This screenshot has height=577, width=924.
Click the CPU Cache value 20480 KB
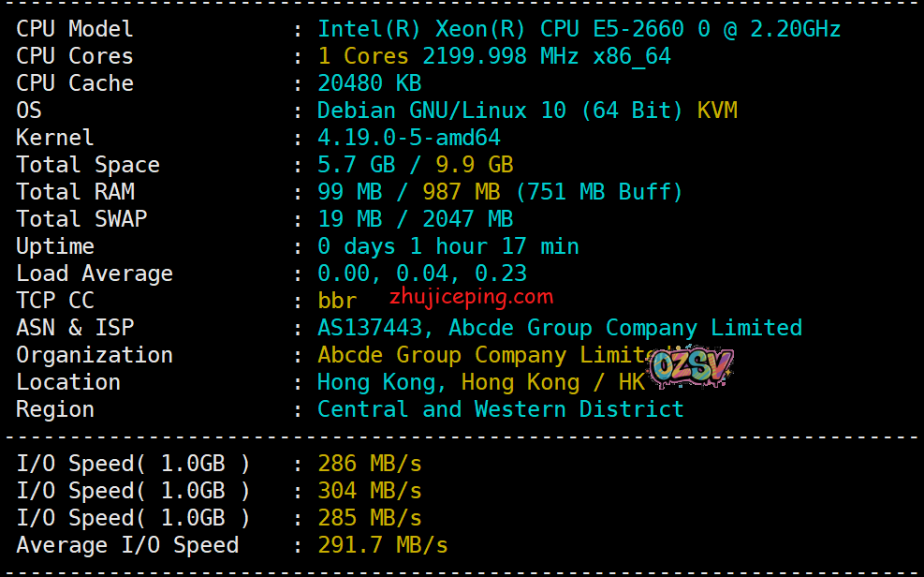370,83
